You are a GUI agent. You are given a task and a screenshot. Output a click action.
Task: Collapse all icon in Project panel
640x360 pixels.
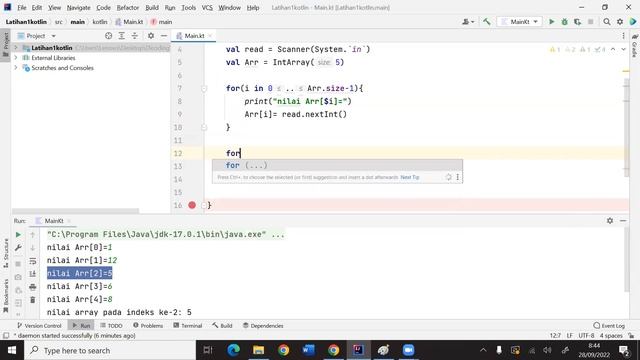point(135,36)
